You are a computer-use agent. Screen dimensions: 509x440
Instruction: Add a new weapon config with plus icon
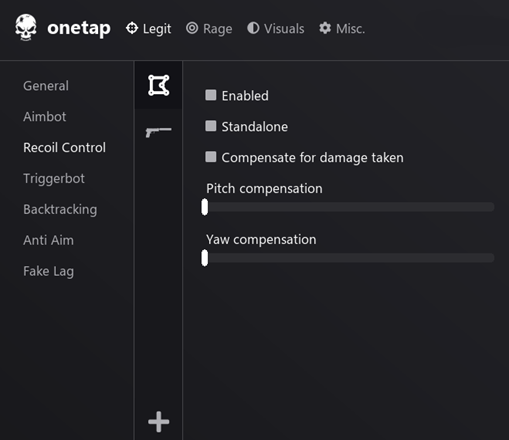coord(159,422)
